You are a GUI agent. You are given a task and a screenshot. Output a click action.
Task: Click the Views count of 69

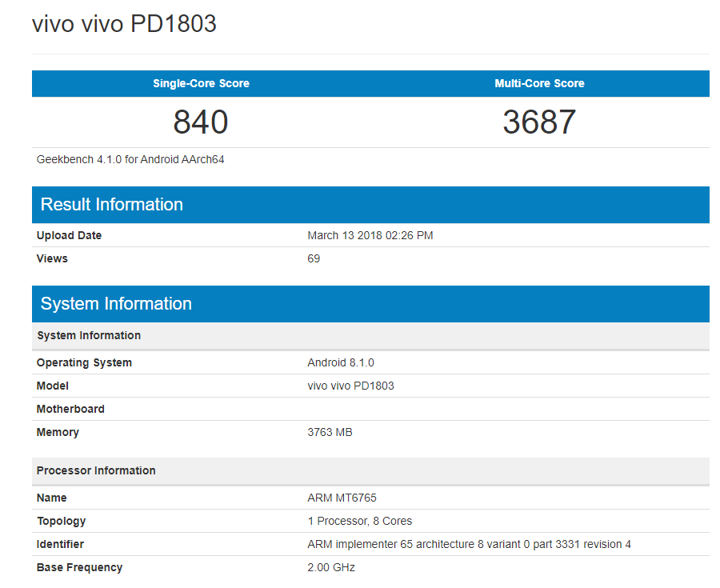[314, 258]
